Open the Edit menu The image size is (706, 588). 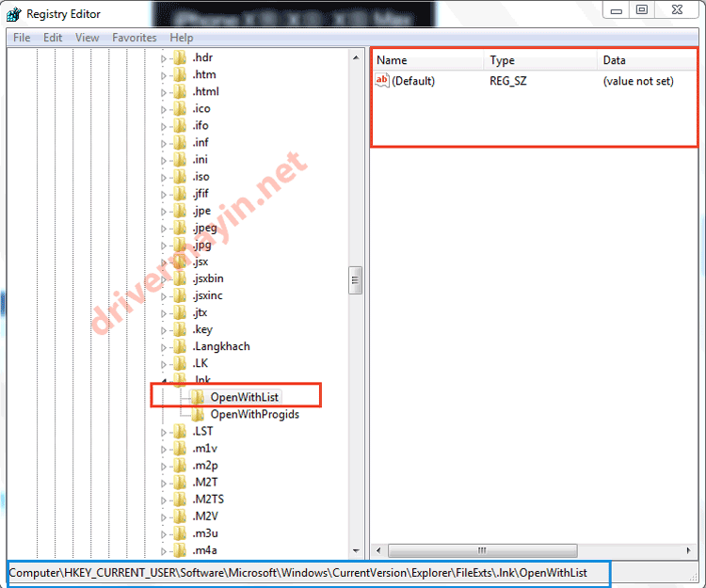click(x=53, y=38)
